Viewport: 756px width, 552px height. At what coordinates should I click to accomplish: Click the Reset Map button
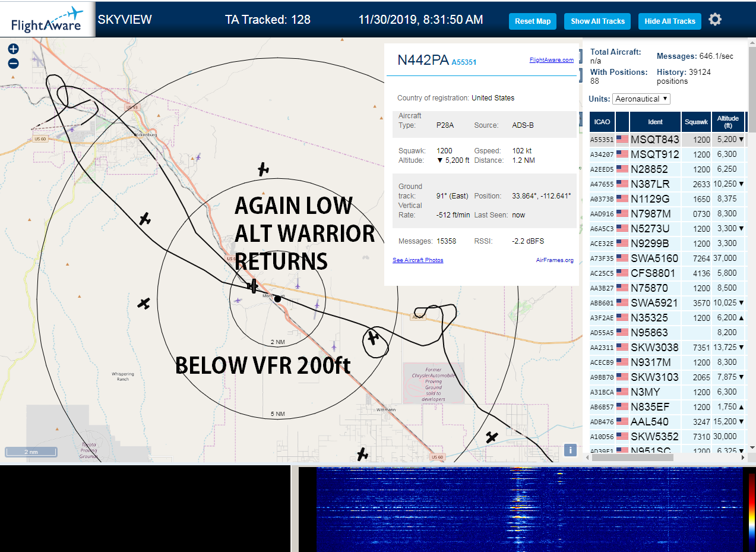(x=533, y=21)
